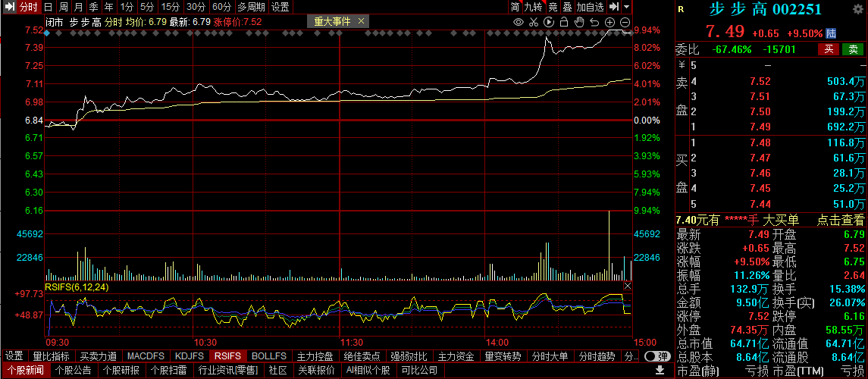Image resolution: width=868 pixels, height=379 pixels.
Task: Click the download icon in news bar
Action: pyautogui.click(x=660, y=370)
